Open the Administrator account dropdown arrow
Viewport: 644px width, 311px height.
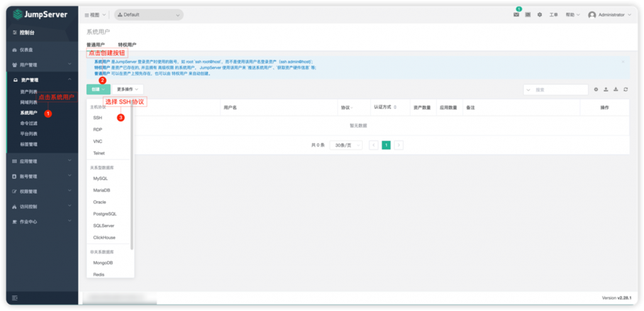click(x=629, y=15)
